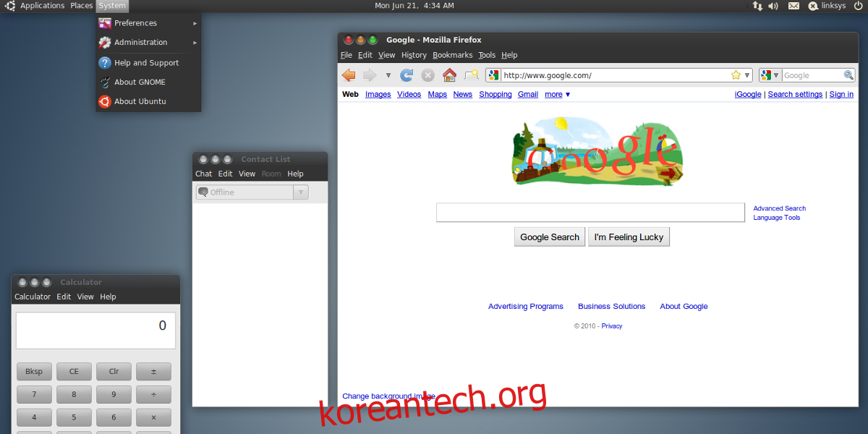Screen dimensions: 868x434
Task: Click the new tab toolbar icon
Action: click(472, 75)
